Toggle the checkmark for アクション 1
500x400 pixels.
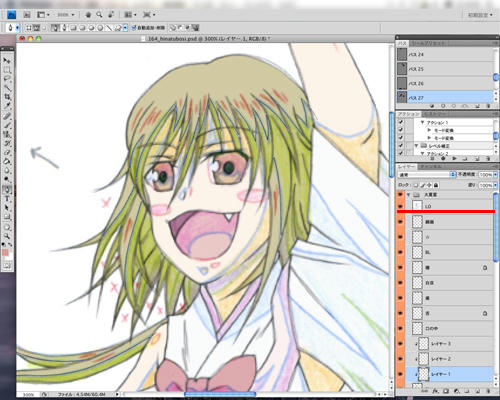point(401,122)
